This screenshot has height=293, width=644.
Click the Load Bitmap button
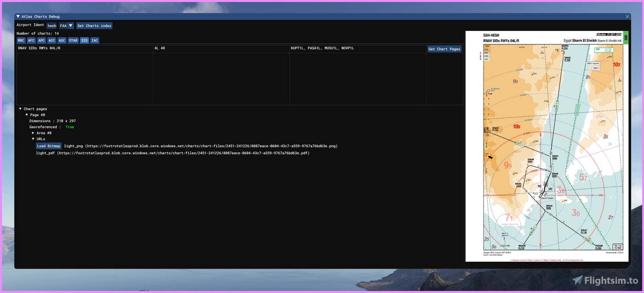coord(48,146)
